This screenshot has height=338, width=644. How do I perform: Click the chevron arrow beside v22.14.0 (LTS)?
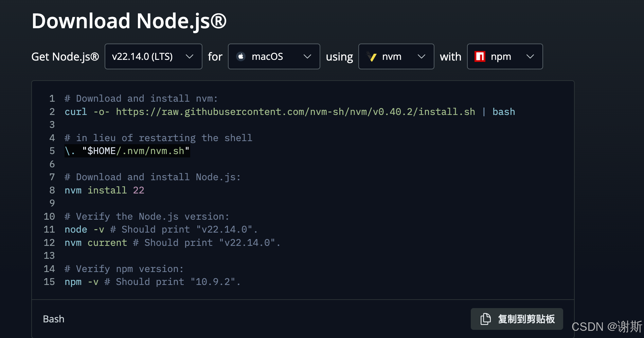tap(190, 56)
